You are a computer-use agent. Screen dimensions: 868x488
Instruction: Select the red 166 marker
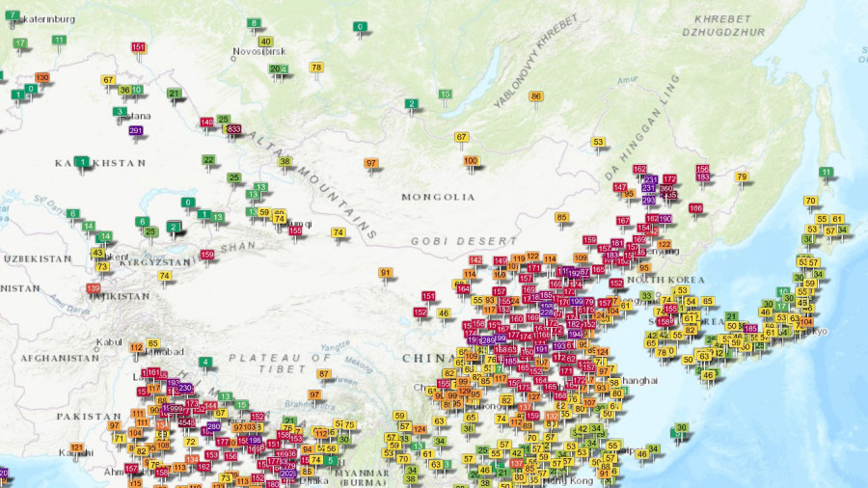pos(695,207)
